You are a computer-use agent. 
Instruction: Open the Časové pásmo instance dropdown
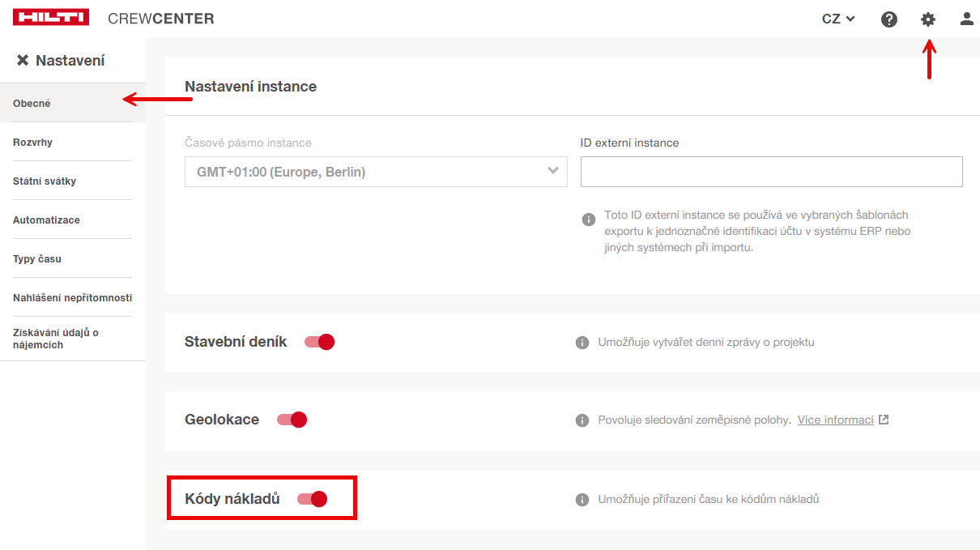point(376,172)
